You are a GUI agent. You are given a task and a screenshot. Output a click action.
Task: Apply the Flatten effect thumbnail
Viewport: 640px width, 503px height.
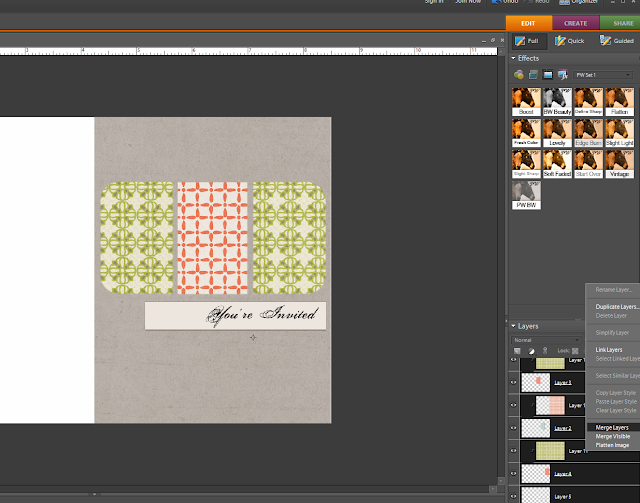(x=620, y=102)
